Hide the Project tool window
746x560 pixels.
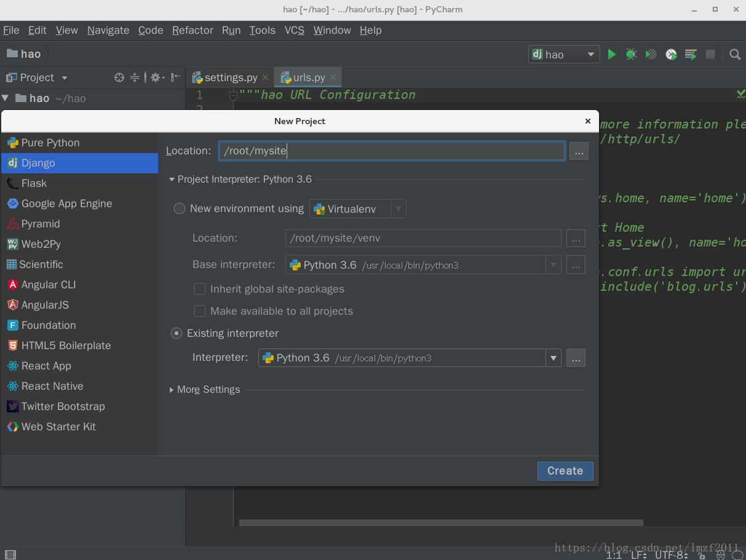tap(175, 77)
